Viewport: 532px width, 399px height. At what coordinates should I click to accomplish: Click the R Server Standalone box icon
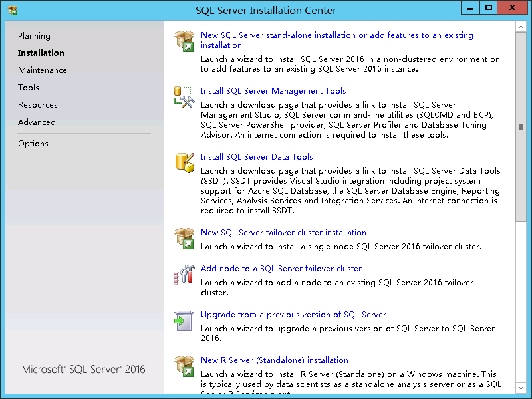[x=184, y=366]
